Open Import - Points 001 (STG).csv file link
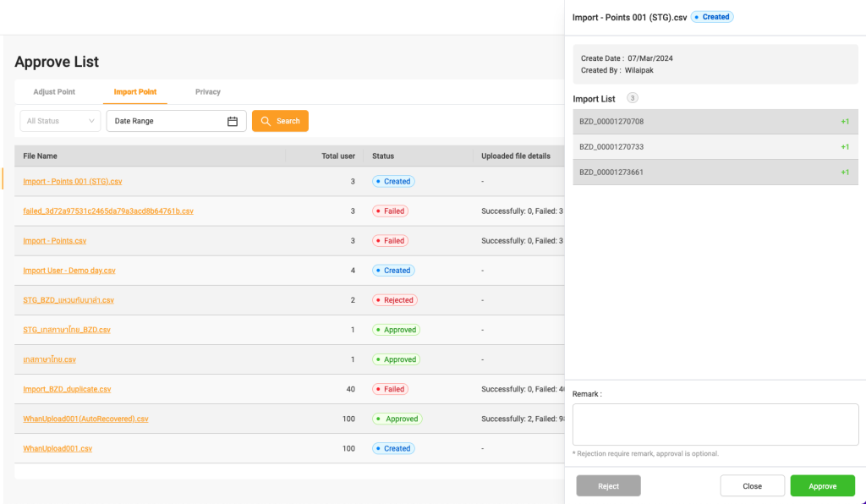This screenshot has height=504, width=866. click(73, 182)
